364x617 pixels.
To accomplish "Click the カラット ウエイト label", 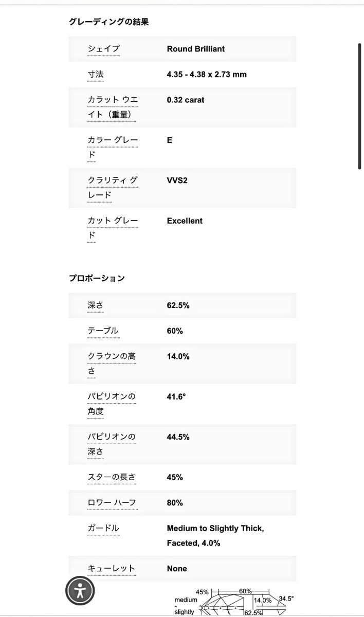I will pyautogui.click(x=113, y=107).
